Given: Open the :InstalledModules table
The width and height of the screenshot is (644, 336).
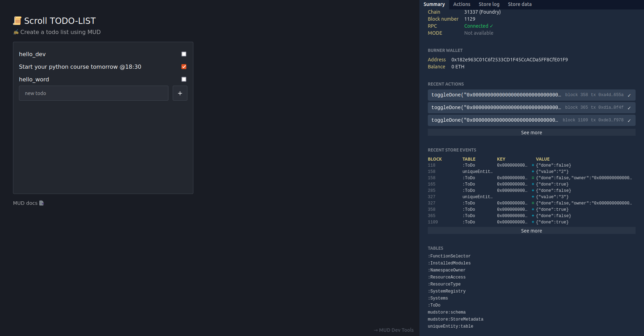Looking at the screenshot, I should pyautogui.click(x=449, y=263).
